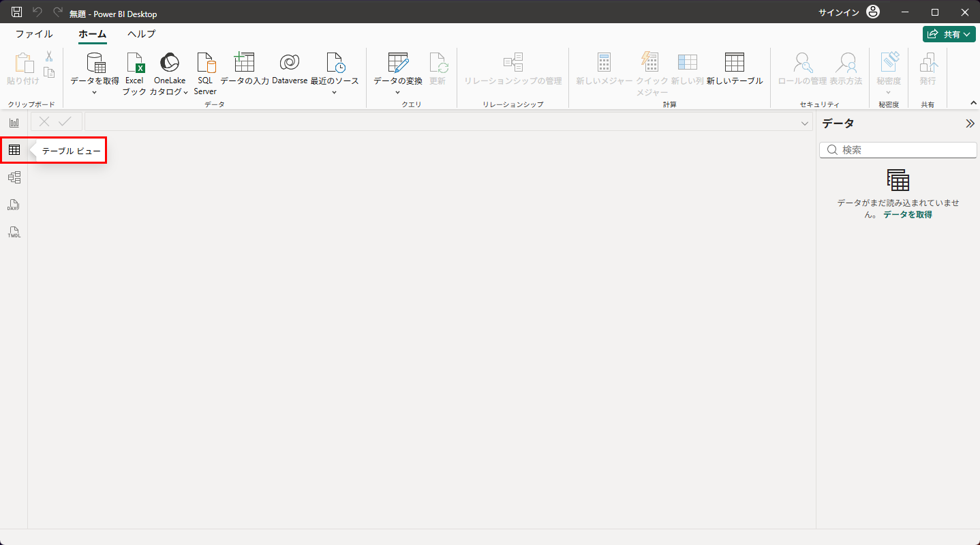Viewport: 980px width, 545px height.
Task: Open リレーションシップの管理
Action: point(513,70)
